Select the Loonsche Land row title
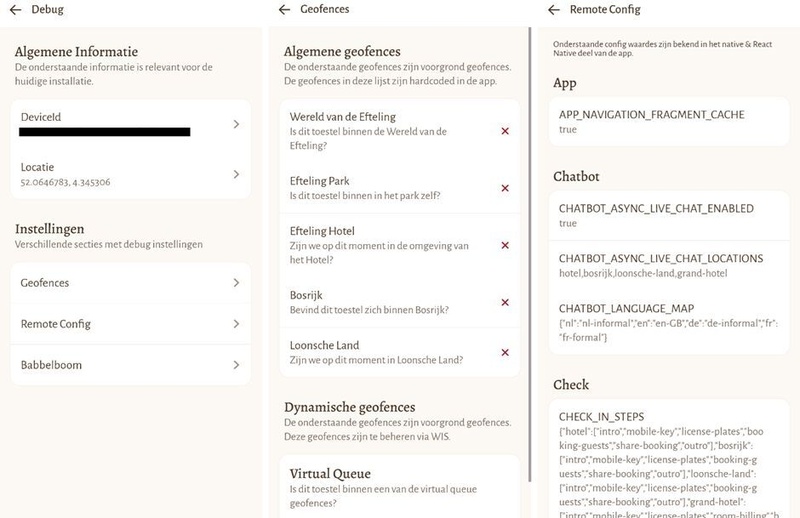 point(324,346)
